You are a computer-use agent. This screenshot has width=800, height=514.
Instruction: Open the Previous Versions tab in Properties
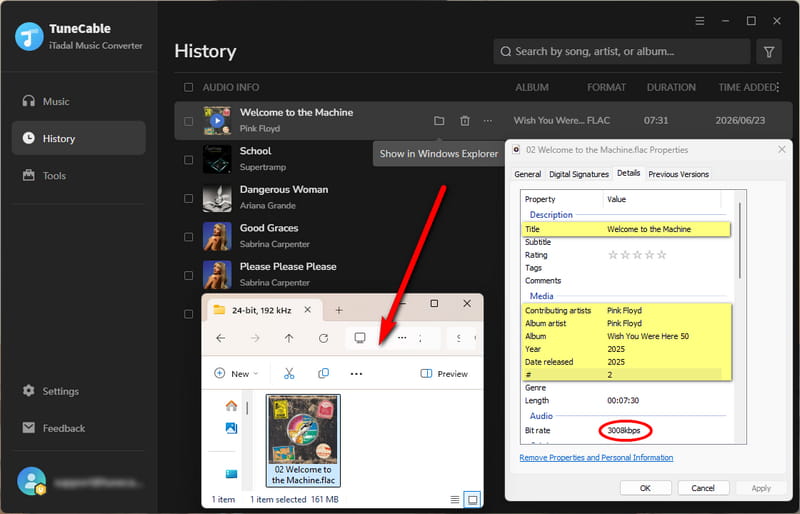point(678,174)
